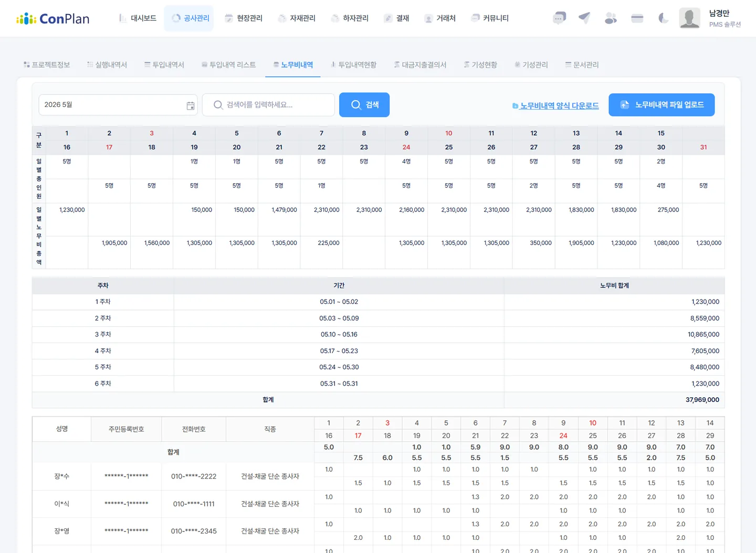Navigate to 하자관리 in the top menu

point(350,18)
